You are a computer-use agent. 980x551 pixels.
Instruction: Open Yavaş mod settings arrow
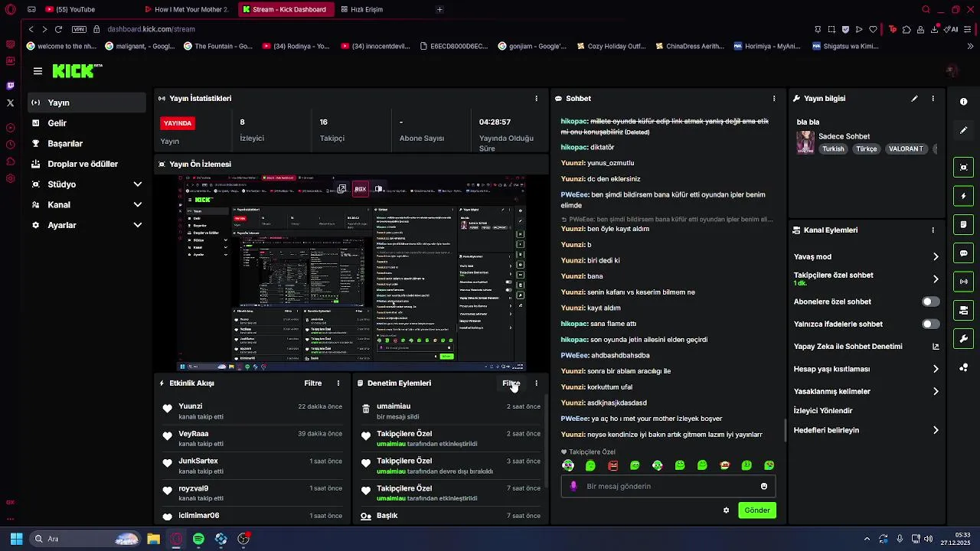coord(936,257)
